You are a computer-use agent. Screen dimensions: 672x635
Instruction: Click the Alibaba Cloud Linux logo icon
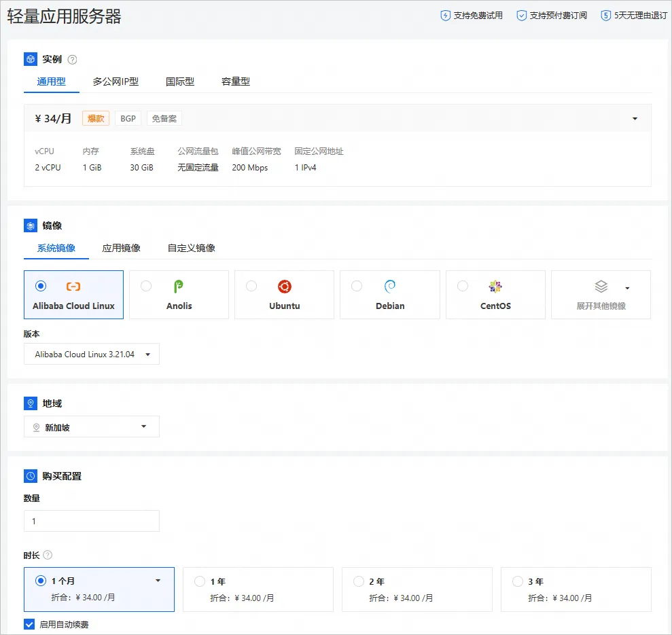pyautogui.click(x=73, y=286)
